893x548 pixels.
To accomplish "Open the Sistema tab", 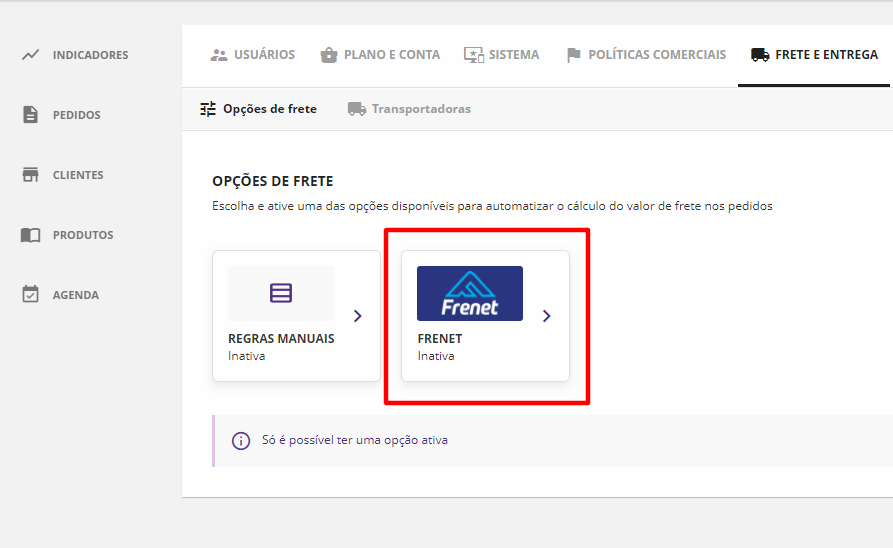I will (501, 55).
